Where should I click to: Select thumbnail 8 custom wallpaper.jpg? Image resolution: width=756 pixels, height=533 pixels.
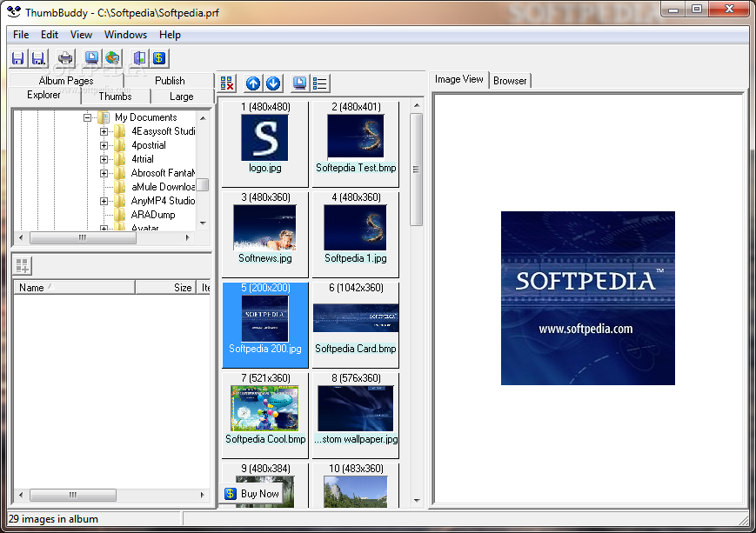(x=356, y=415)
